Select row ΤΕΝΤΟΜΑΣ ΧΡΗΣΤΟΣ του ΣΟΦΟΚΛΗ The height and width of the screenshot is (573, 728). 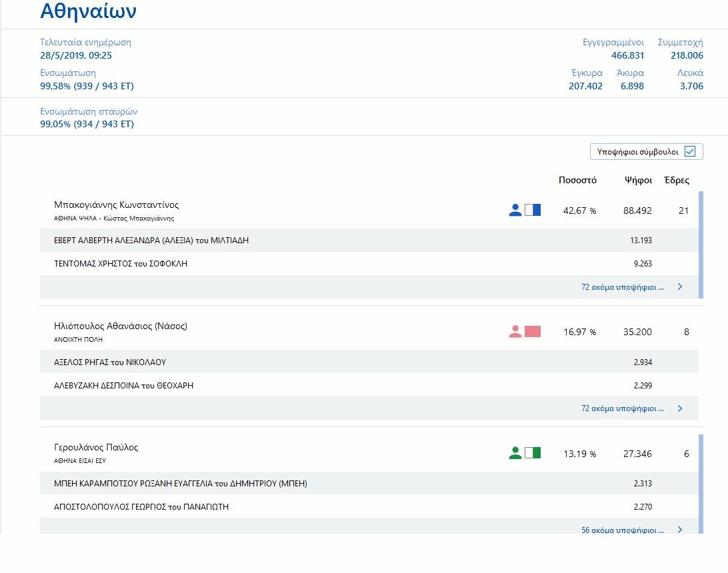point(121,264)
